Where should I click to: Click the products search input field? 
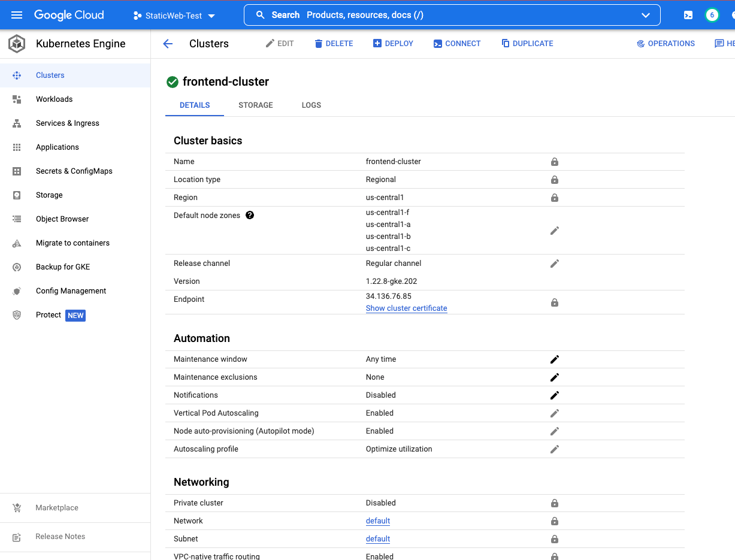419,14
